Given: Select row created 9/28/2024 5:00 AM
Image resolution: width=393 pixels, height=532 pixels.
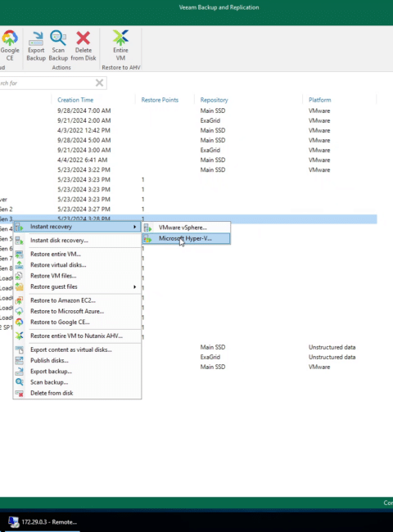Looking at the screenshot, I should pos(188,140).
